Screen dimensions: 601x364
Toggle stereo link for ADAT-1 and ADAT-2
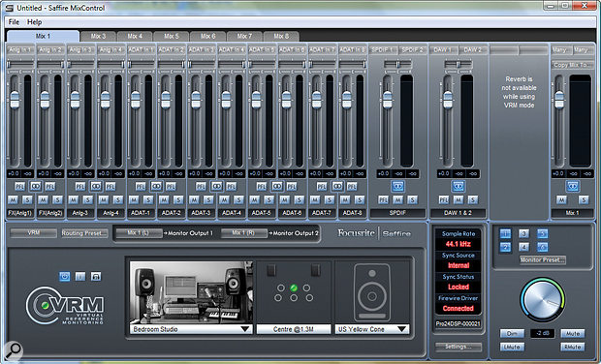(156, 187)
